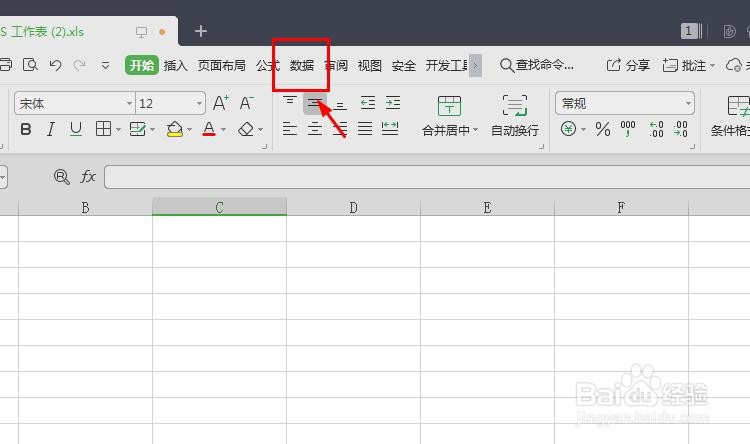
Task: Click the draw border table icon
Action: click(138, 129)
